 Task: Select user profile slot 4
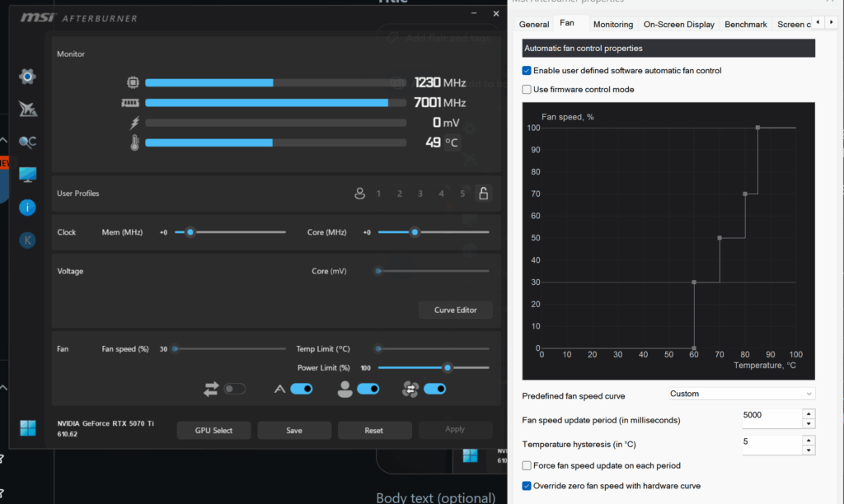tap(442, 194)
